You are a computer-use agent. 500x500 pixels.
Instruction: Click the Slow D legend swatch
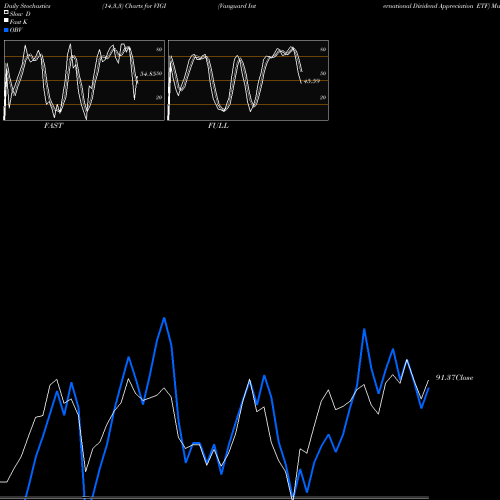tap(6, 12)
